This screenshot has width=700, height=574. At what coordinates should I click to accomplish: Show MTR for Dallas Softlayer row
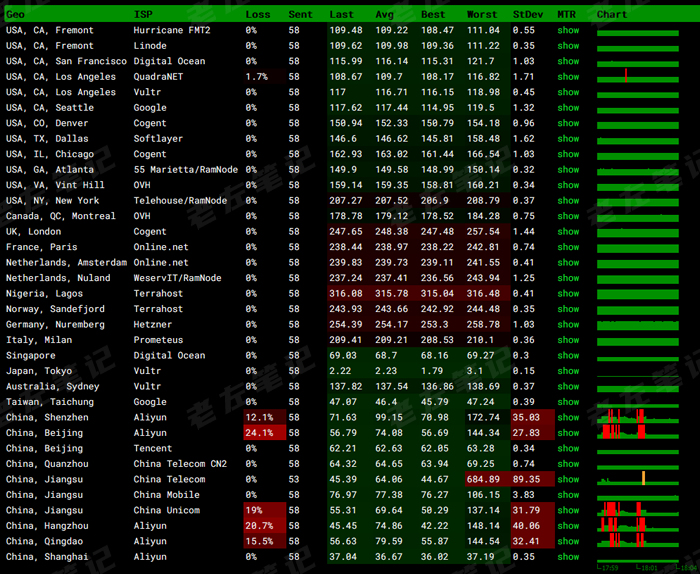click(x=568, y=138)
